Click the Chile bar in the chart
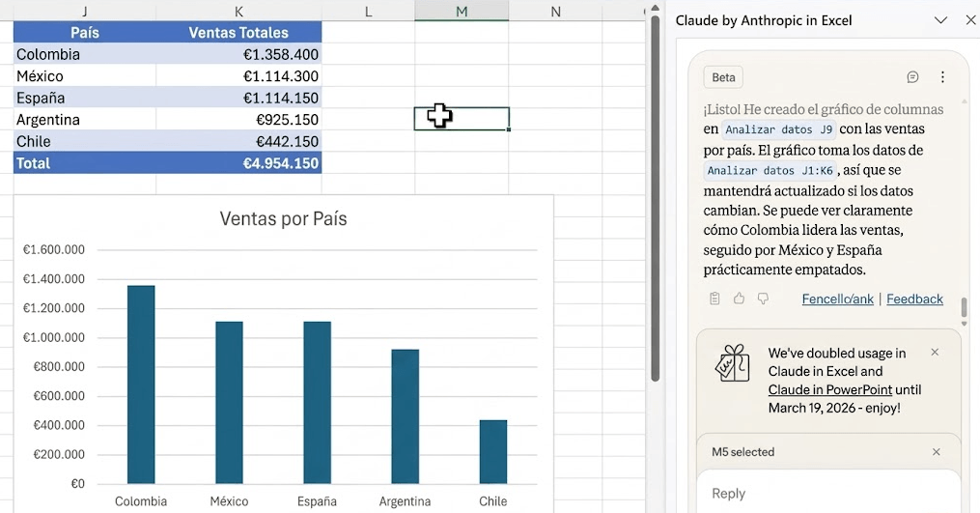 pyautogui.click(x=493, y=452)
